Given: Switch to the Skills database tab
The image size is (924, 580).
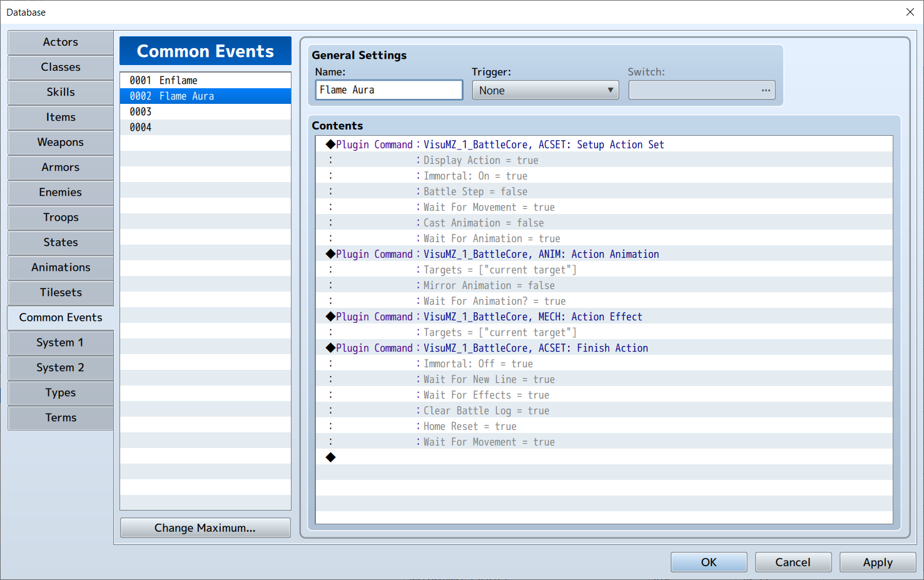Looking at the screenshot, I should (60, 92).
